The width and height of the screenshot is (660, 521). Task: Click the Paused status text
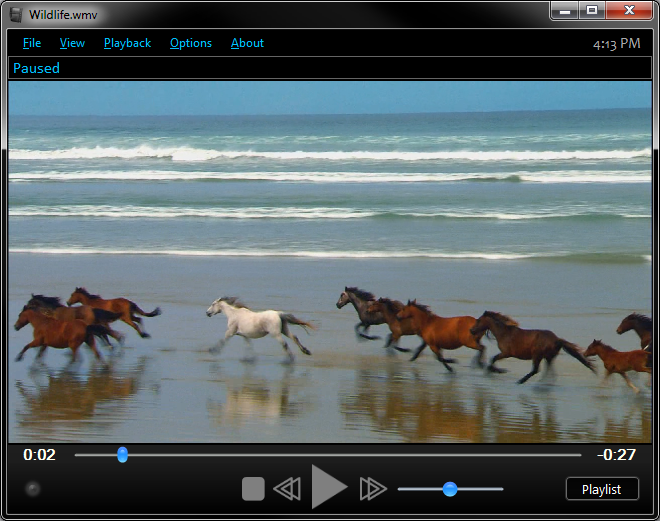36,68
